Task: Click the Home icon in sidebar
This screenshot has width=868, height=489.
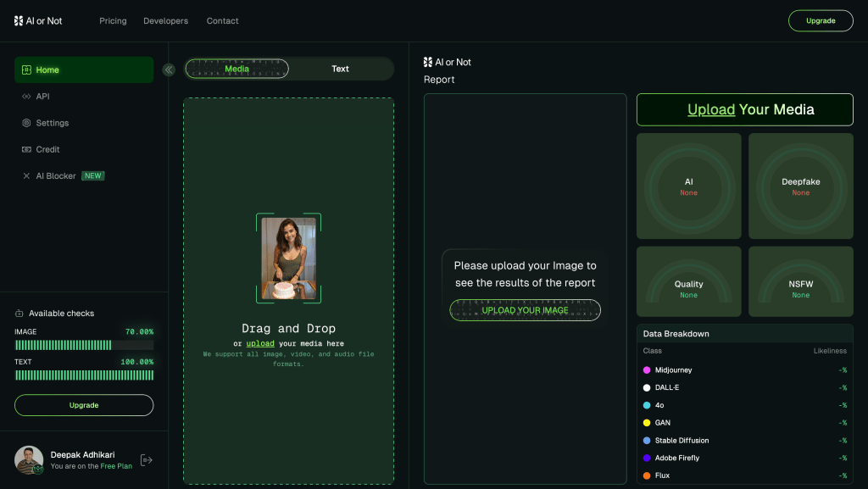Action: [26, 70]
